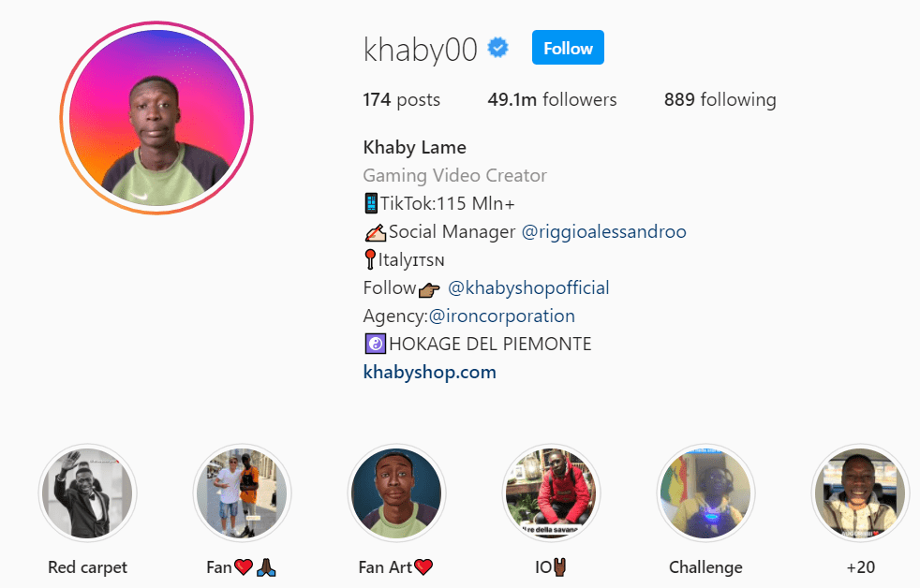Click the blue Follow button
Screen dimensions: 920x588
tap(568, 48)
